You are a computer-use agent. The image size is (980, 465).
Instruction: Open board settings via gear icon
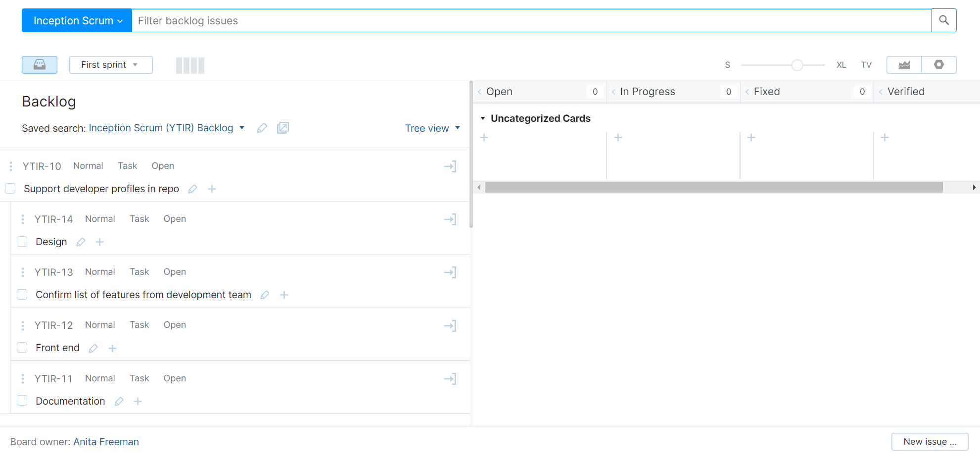939,64
